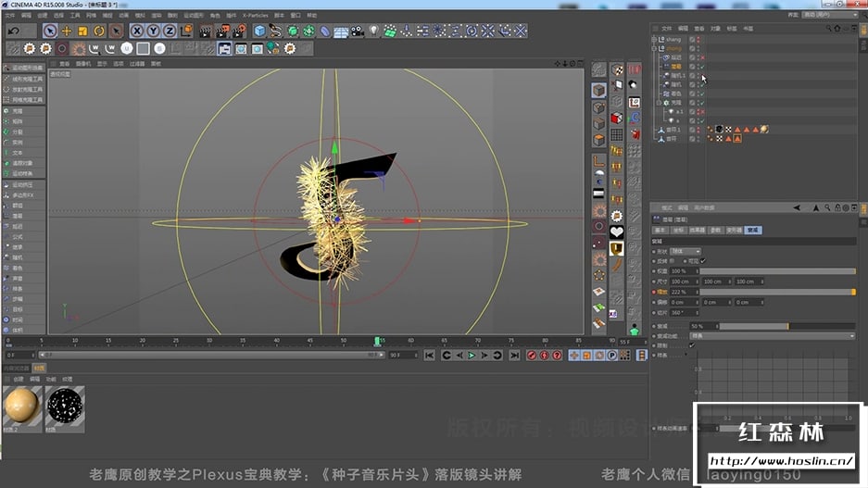The image size is (868, 488).
Task: Toggle the X axis lock
Action: 137,31
